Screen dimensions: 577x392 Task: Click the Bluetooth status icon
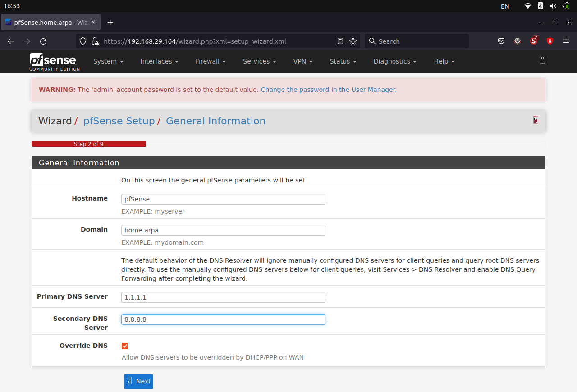coord(540,6)
